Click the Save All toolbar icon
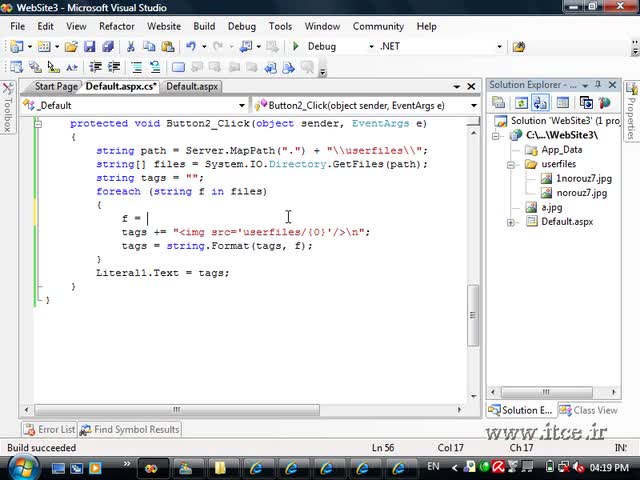This screenshot has width=640, height=480. 108,47
